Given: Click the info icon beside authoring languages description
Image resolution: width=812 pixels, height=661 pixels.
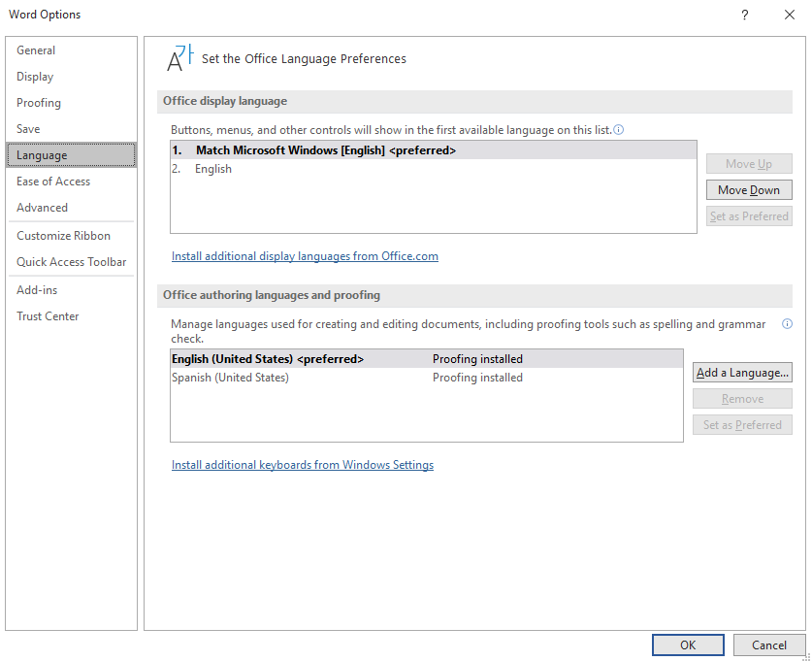Looking at the screenshot, I should pos(787,324).
